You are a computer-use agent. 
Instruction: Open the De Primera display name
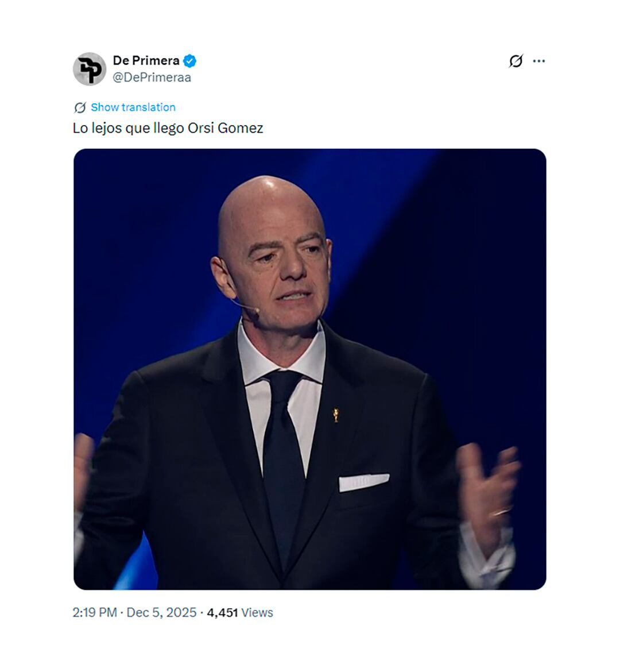pyautogui.click(x=146, y=60)
